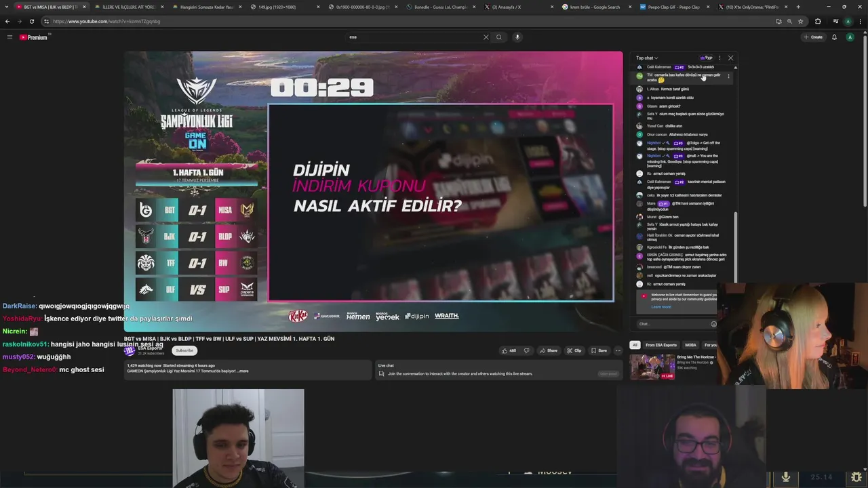
Task: Select the 'From ESA Esports' chip
Action: [x=661, y=345]
